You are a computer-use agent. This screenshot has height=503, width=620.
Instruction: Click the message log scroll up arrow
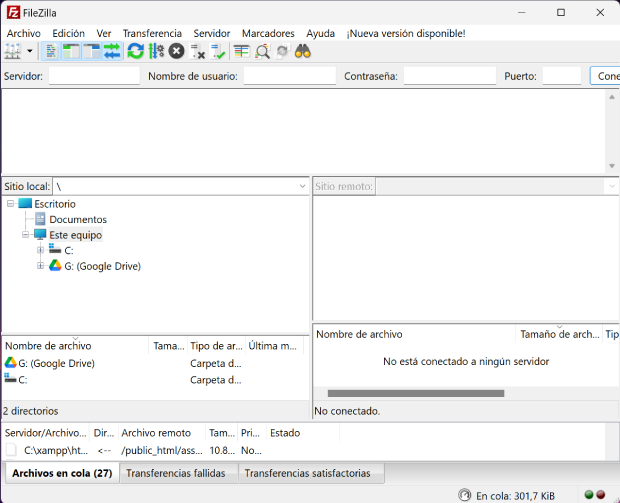click(612, 97)
